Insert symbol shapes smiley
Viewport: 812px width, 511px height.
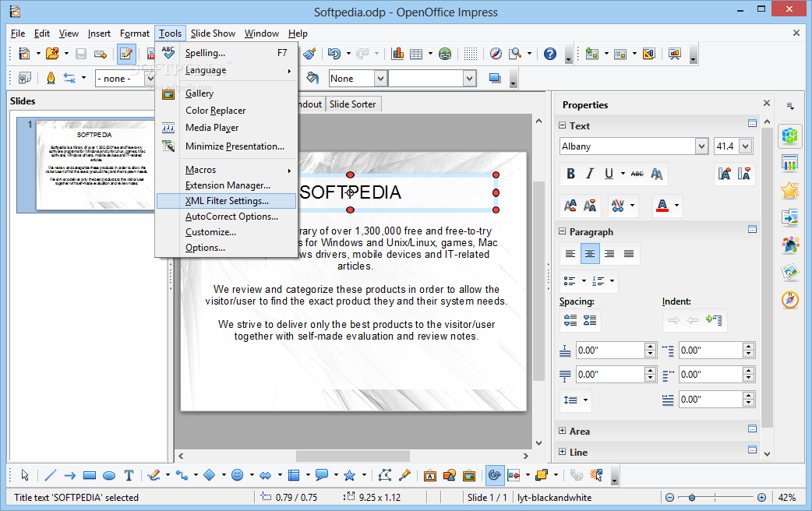pyautogui.click(x=237, y=475)
